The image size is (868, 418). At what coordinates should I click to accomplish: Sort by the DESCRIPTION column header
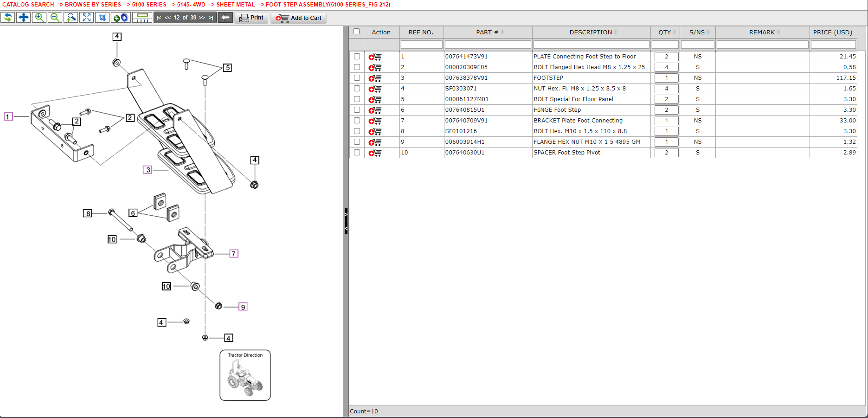pos(591,32)
